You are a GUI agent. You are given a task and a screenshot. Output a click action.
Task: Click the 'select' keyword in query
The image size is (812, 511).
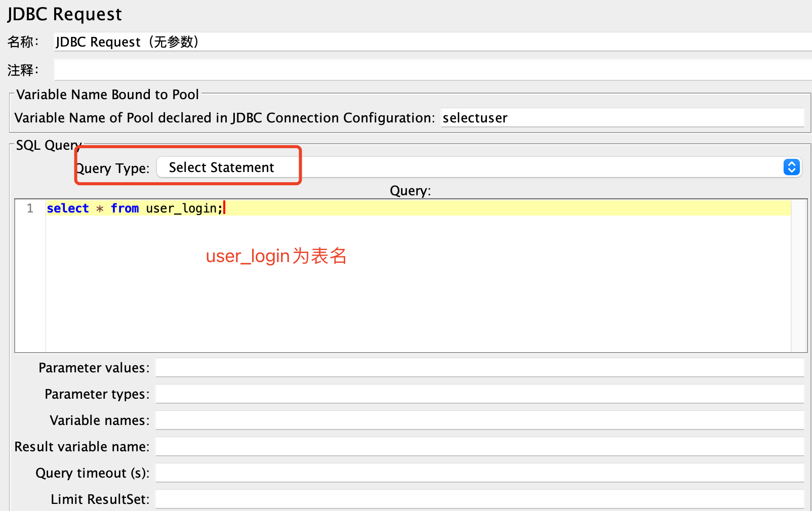point(67,208)
